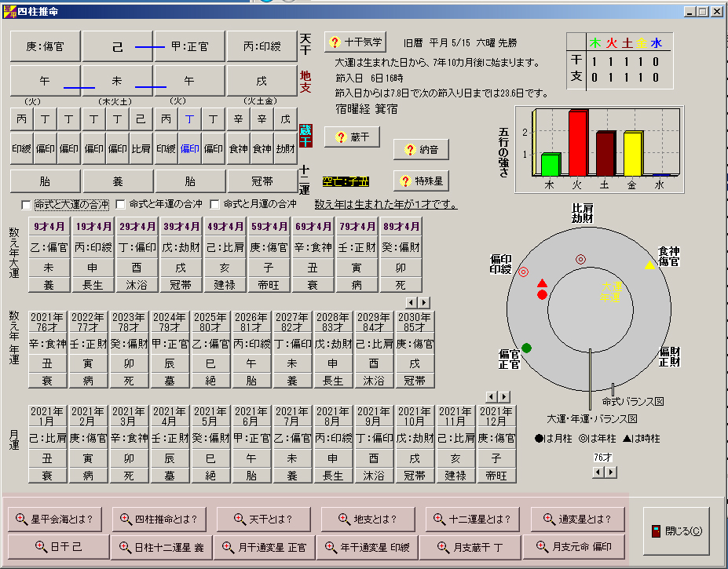Image resolution: width=728 pixels, height=569 pixels.
Task: Click the magnifier icon beside 天干とは？
Action: pos(240,519)
